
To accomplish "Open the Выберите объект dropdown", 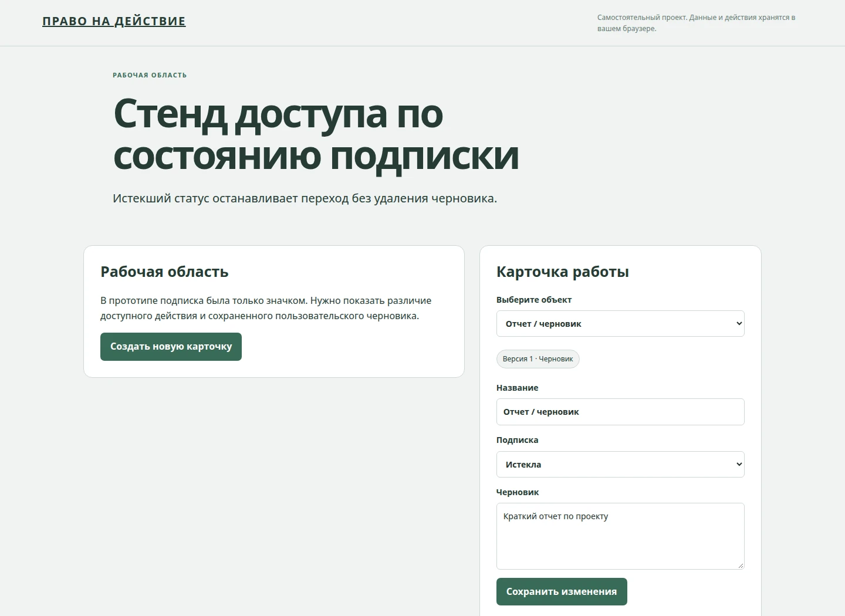I will point(620,324).
